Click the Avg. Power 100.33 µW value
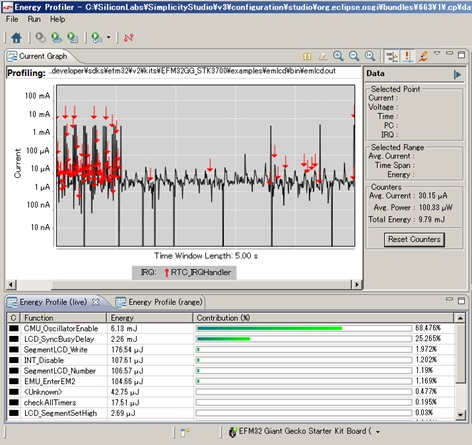 435,207
